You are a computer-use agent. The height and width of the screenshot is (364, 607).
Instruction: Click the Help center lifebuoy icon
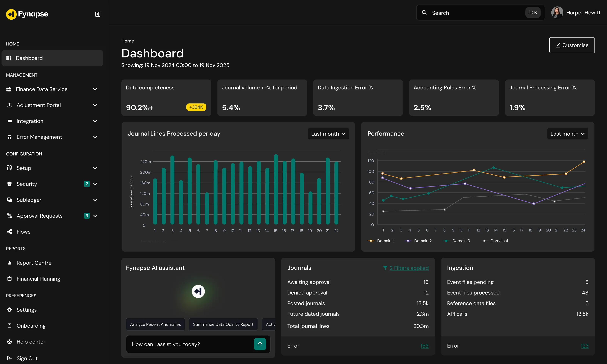click(9, 342)
